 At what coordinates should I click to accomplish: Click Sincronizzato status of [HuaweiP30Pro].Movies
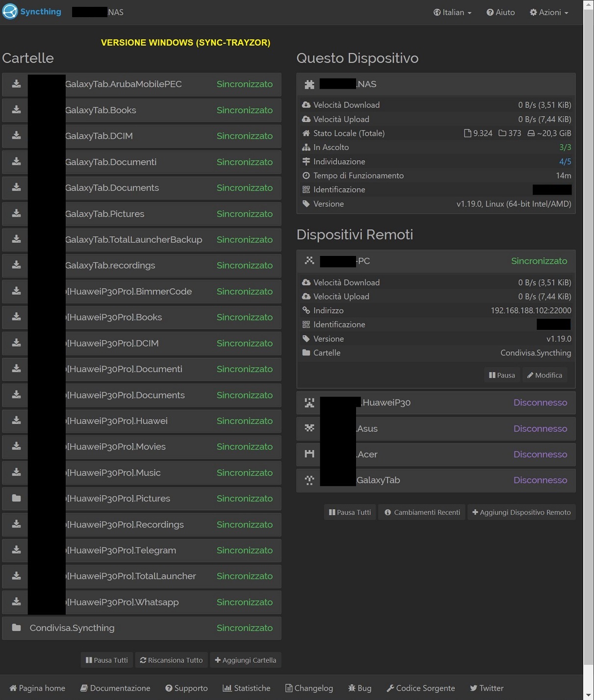245,447
